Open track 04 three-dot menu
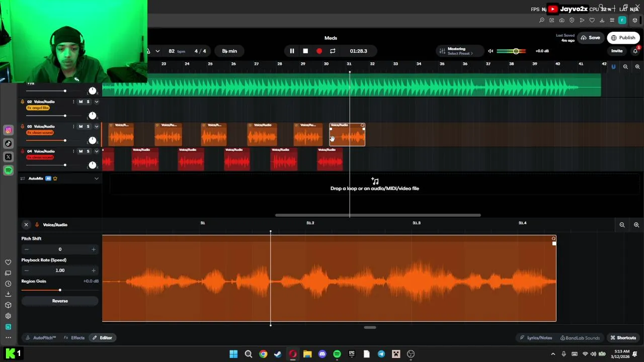The image size is (644, 362). coord(73,151)
